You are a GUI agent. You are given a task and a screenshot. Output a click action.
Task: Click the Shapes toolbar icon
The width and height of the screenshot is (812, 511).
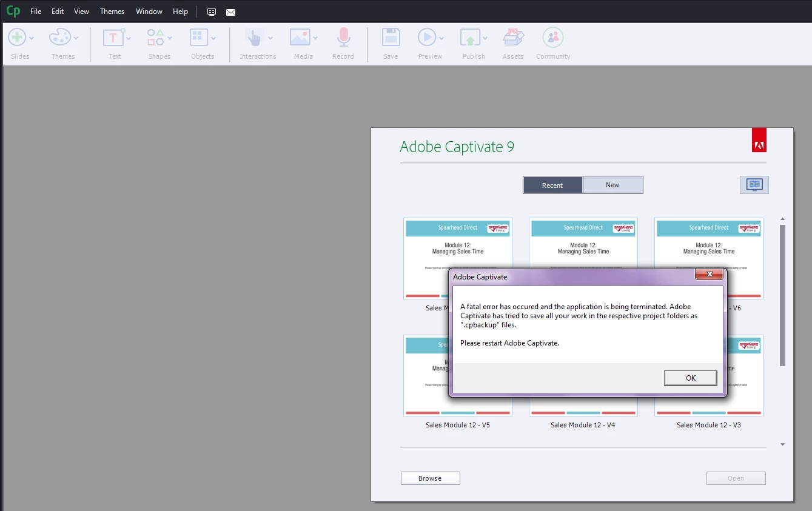pos(156,38)
